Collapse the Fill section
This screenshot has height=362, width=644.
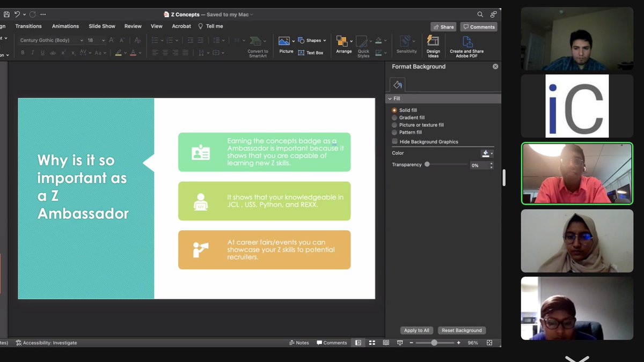point(390,99)
